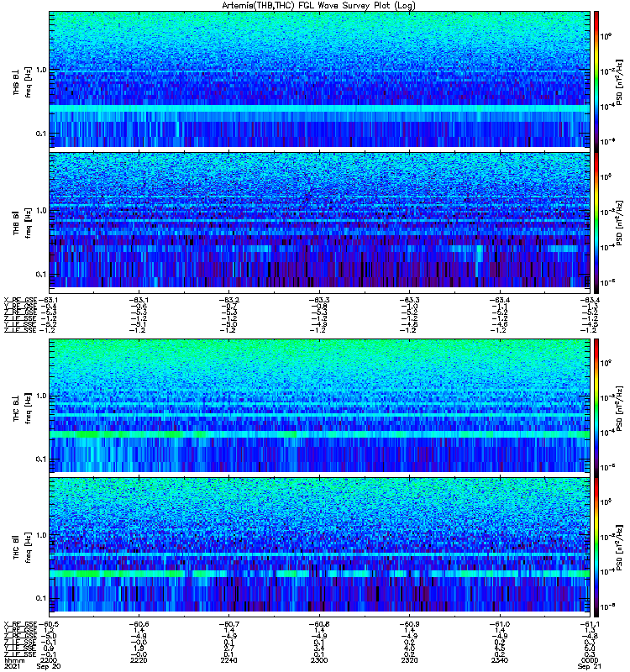Click the "0000" time tick label
The width and height of the screenshot is (630, 672).
click(590, 660)
